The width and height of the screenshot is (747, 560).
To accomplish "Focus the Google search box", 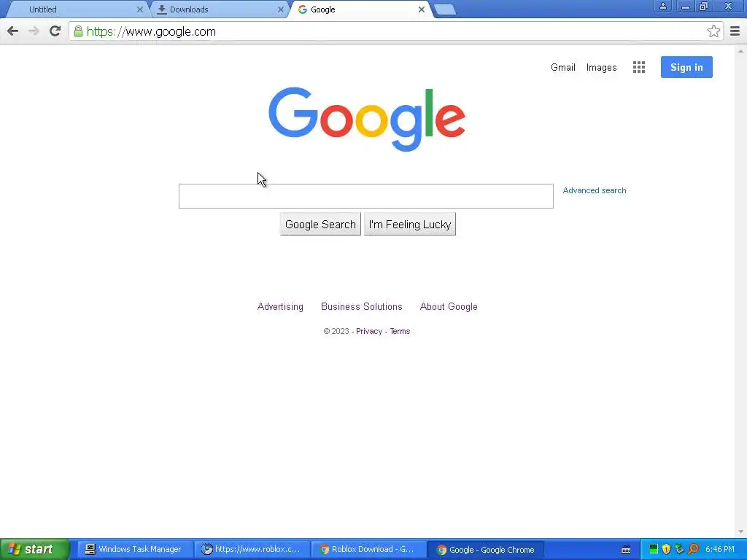I will click(x=366, y=196).
